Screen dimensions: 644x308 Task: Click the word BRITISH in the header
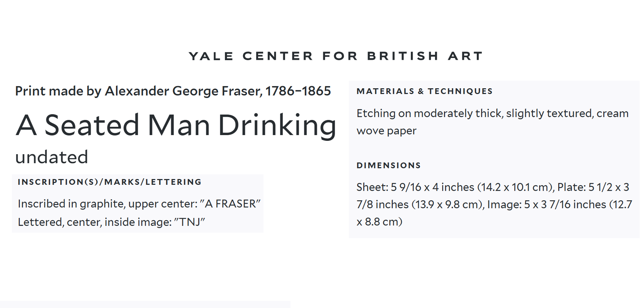(x=403, y=56)
